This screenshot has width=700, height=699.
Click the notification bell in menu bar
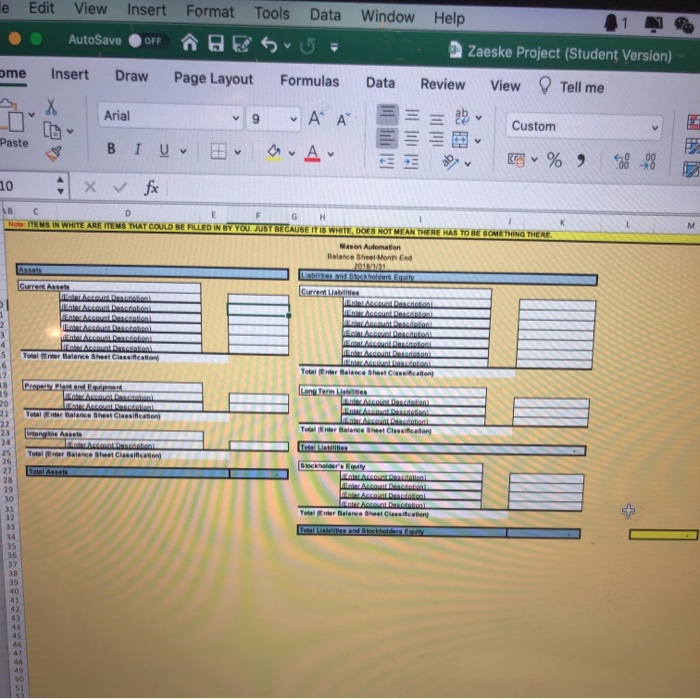coord(611,22)
